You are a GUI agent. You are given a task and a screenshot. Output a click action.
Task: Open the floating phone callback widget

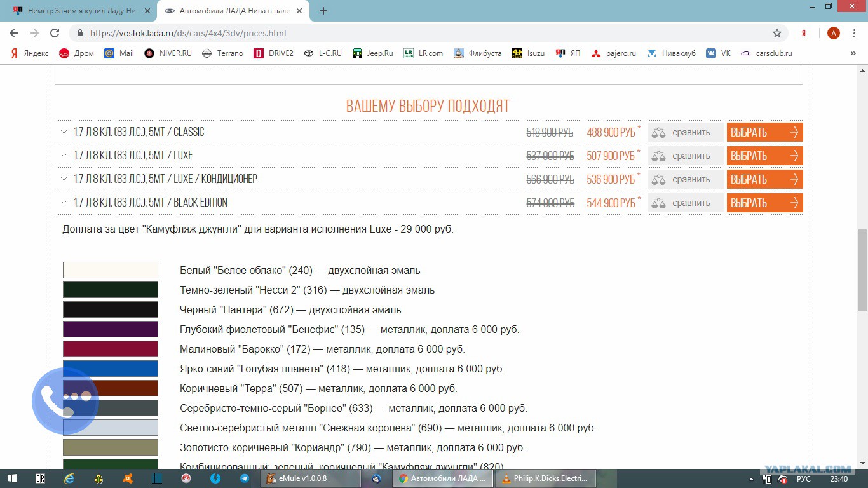coord(65,400)
